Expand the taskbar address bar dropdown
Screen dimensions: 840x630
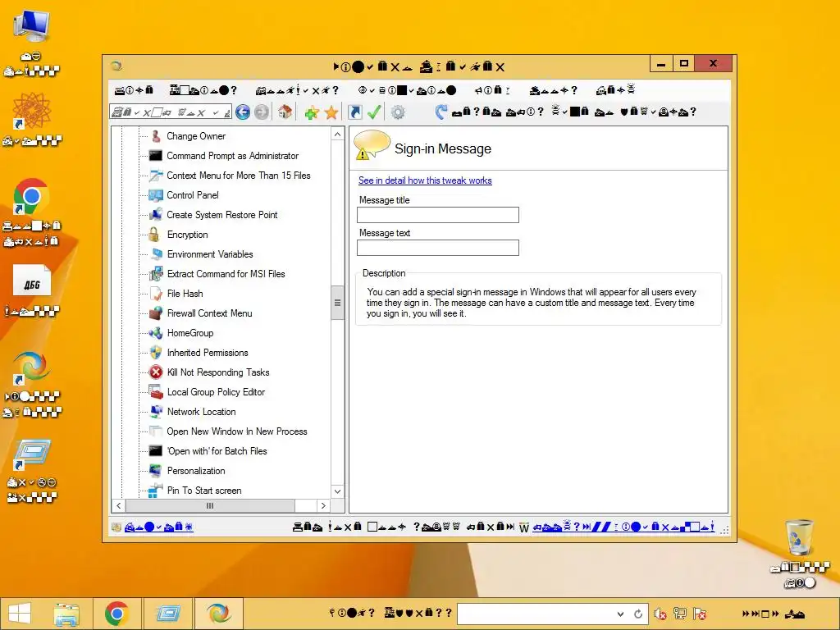coord(620,614)
